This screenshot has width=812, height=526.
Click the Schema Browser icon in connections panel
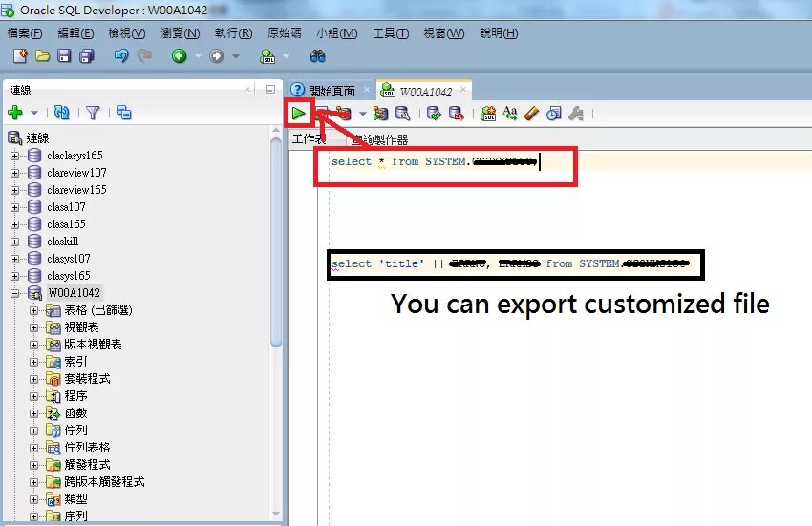pos(124,112)
